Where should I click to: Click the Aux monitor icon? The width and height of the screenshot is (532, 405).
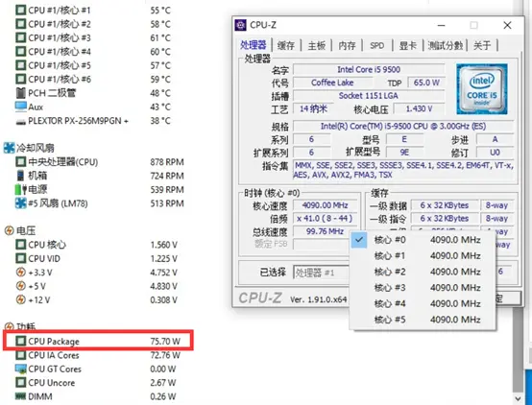tap(21, 107)
